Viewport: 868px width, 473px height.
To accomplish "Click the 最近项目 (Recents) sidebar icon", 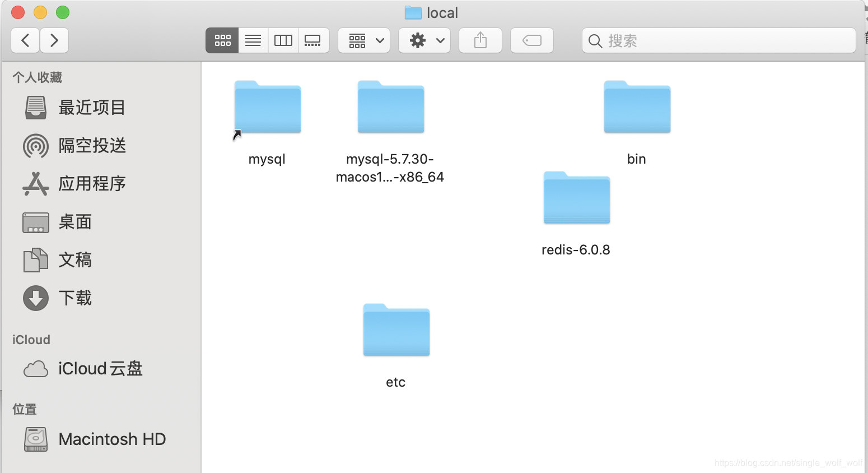I will [x=36, y=108].
